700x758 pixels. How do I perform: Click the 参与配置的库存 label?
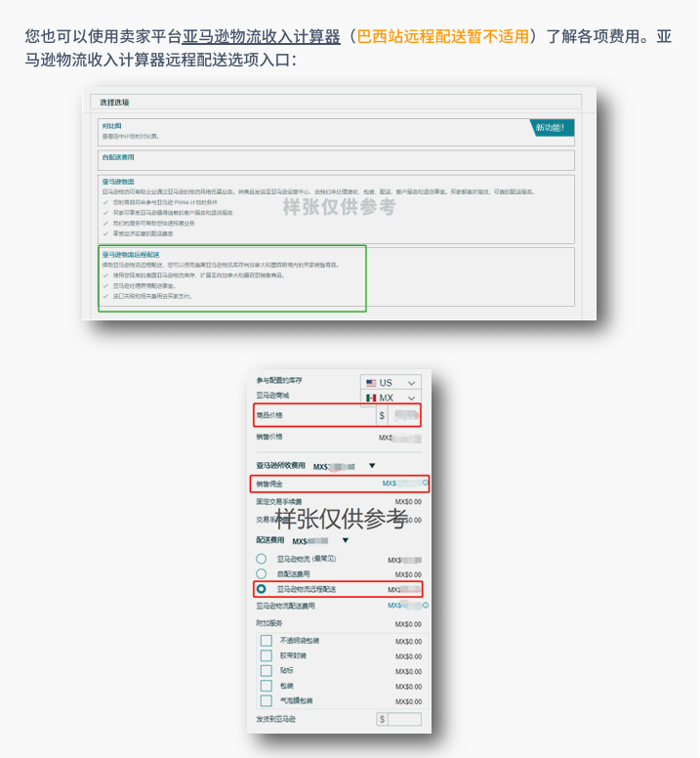tap(279, 380)
